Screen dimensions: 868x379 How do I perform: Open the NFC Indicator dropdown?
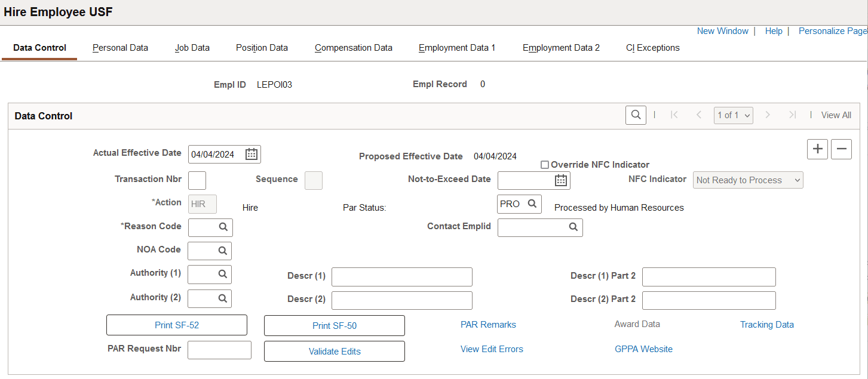pos(747,180)
